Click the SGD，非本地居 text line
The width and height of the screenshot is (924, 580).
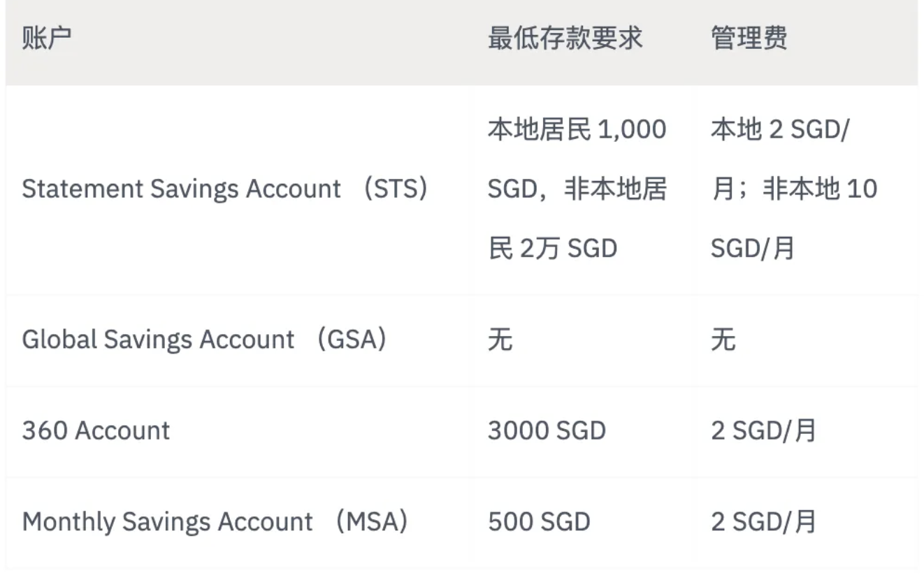[x=577, y=189]
